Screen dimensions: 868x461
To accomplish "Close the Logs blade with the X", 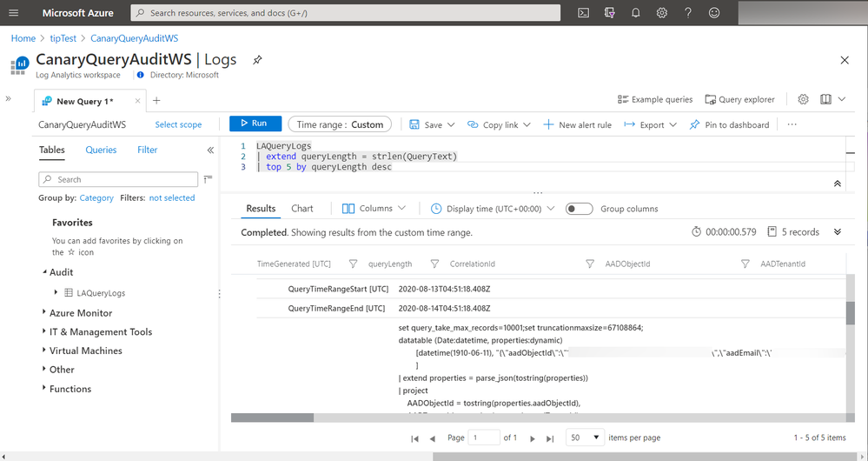I will click(x=845, y=60).
